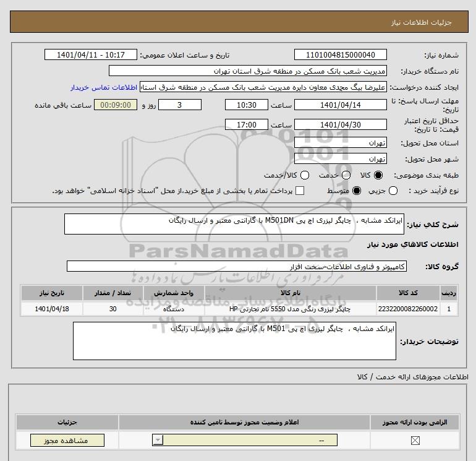This screenshot has height=461, width=476.
Task: Click the response deadline date 1401/04/14
Action: coord(340,105)
